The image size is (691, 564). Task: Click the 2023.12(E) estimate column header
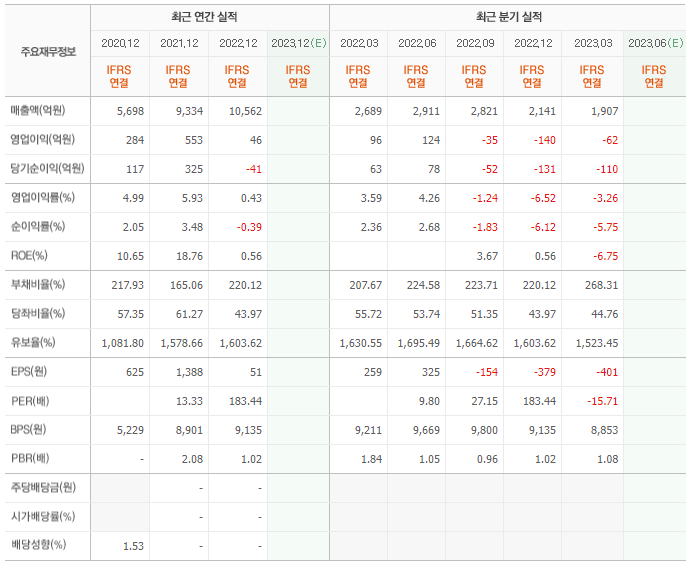click(x=298, y=43)
